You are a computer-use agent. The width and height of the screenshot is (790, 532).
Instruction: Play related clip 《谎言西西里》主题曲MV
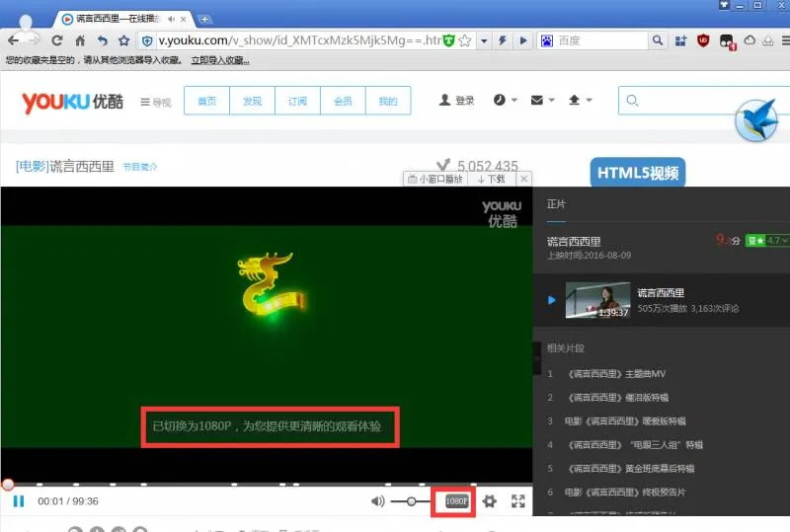click(616, 374)
